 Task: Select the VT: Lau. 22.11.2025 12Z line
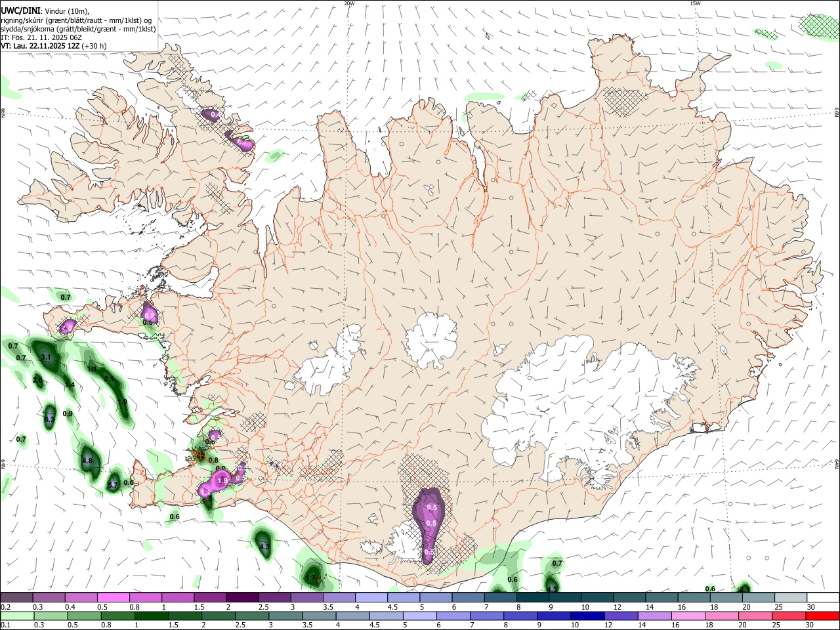tap(40, 46)
